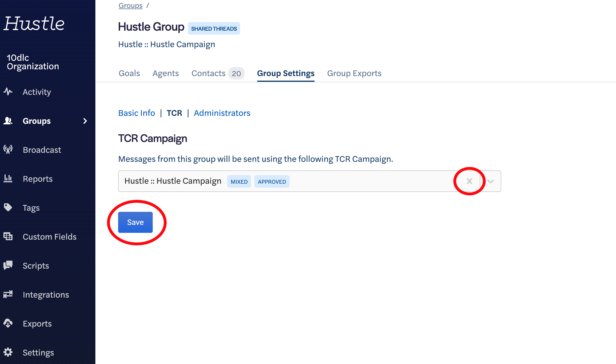Click the SHARED THREADS badge
The image size is (616, 364).
[x=214, y=29]
